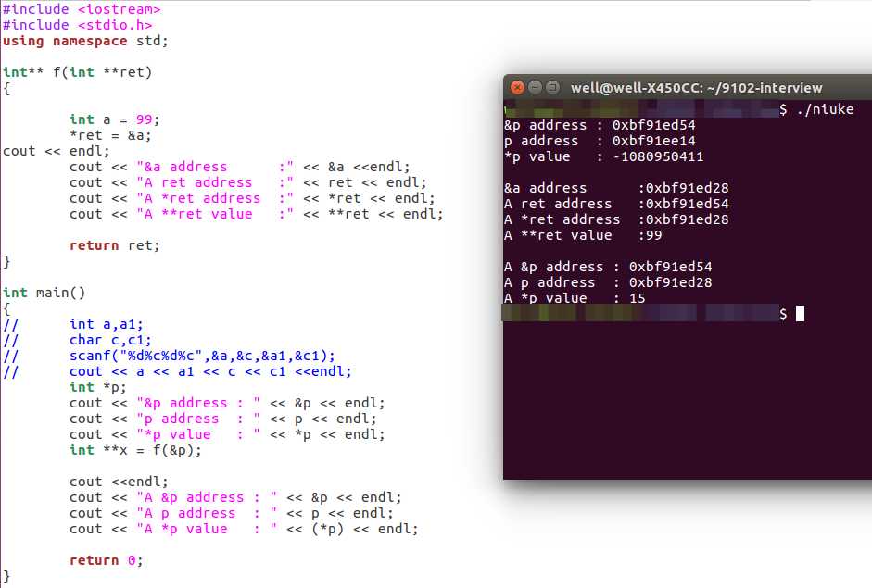Click the code line printing "A **ret value"
This screenshot has height=588, width=872.
(x=257, y=214)
